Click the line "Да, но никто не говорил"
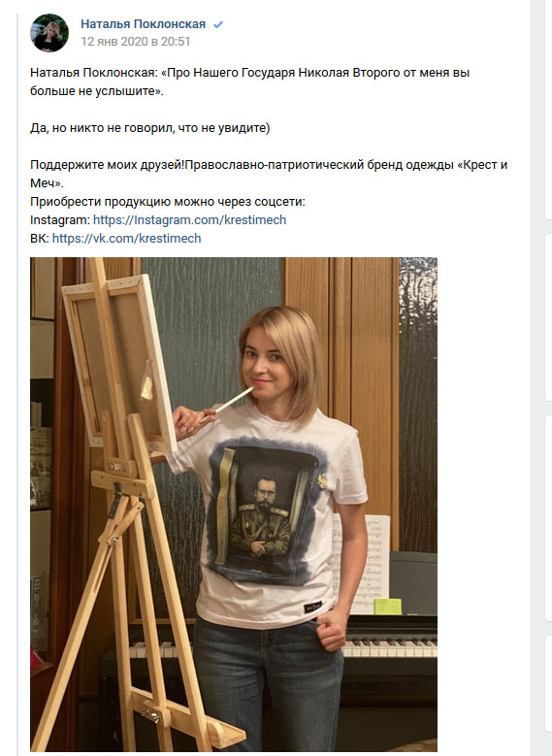The height and width of the screenshot is (756, 552). pos(150,128)
